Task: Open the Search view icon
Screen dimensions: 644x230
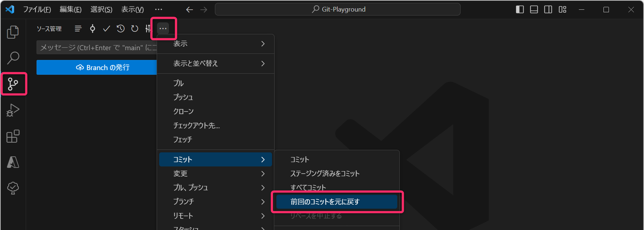Action: 13,58
